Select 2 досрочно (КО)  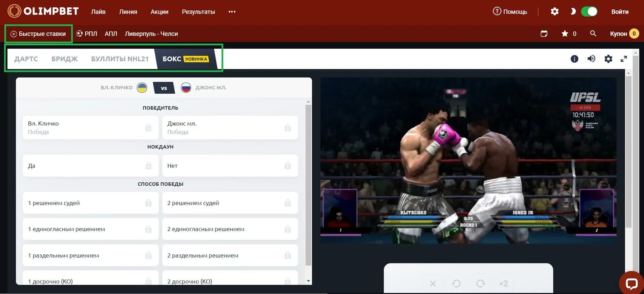click(x=230, y=278)
